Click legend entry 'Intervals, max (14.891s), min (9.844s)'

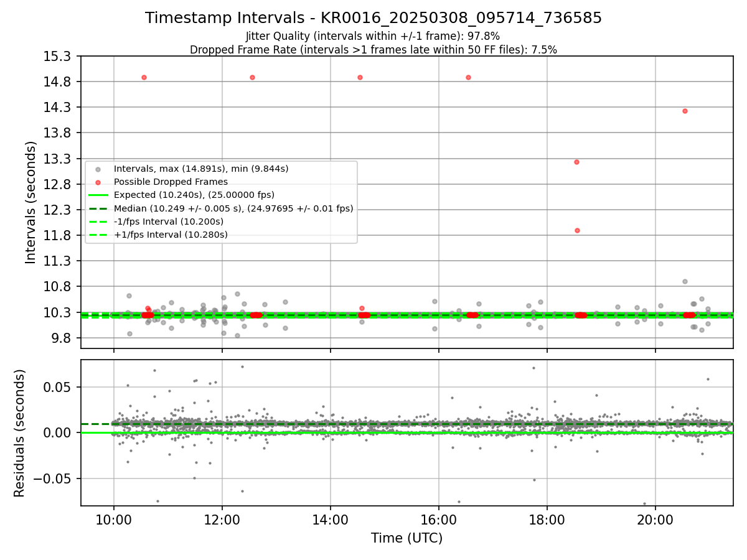(201, 169)
